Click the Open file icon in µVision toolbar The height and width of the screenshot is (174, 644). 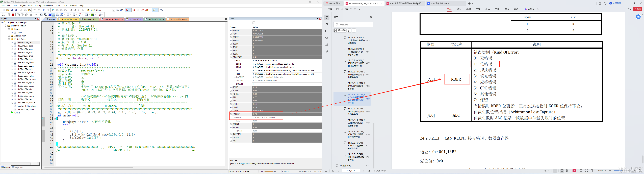click(8, 10)
